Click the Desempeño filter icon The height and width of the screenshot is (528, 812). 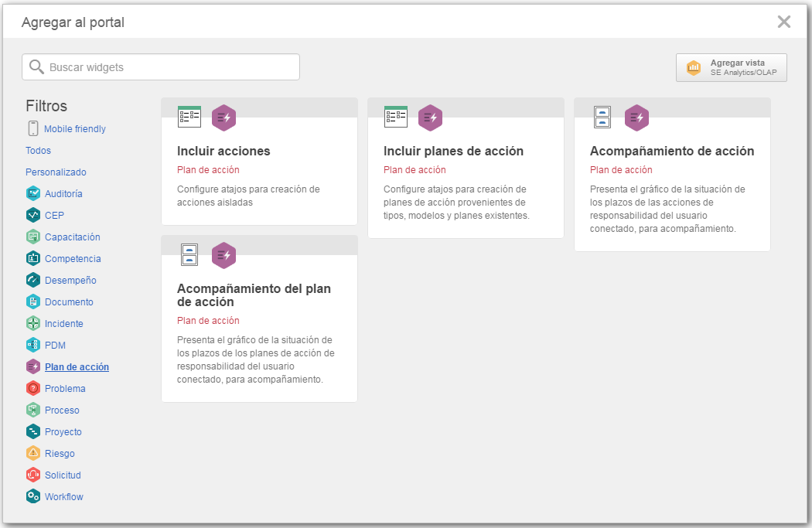click(x=33, y=280)
